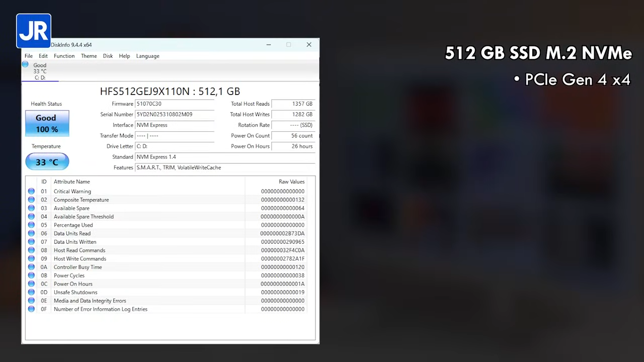
Task: Click the JR logo
Action: point(33,30)
